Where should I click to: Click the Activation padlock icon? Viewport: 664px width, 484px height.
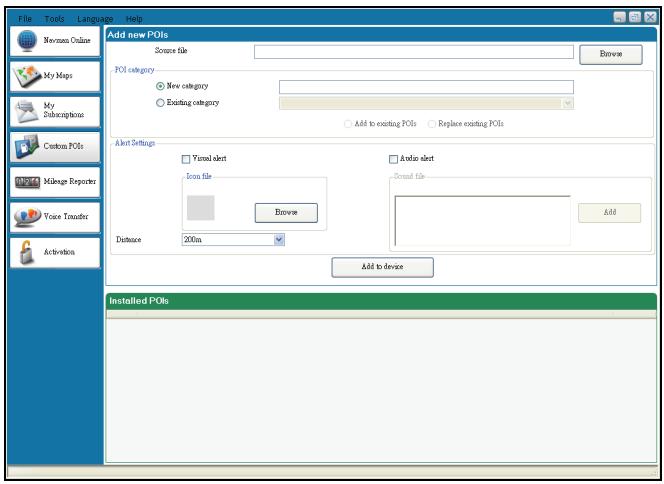pyautogui.click(x=23, y=252)
